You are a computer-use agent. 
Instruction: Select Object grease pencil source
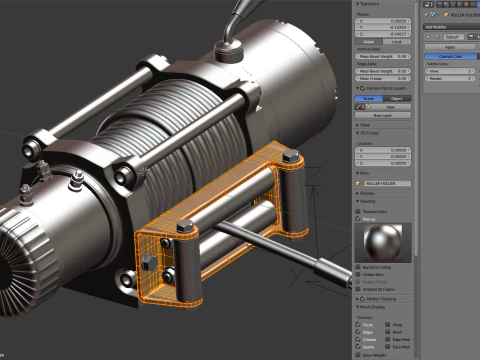click(x=397, y=98)
